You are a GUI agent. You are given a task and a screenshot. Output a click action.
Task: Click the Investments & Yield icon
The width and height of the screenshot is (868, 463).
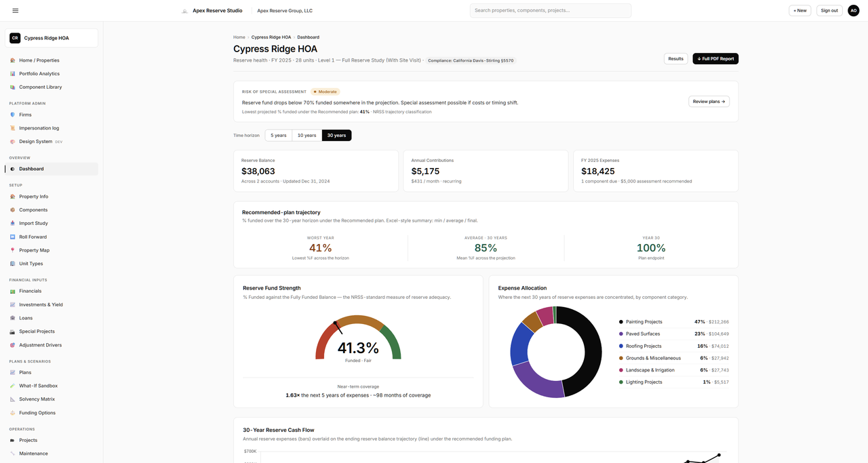pos(13,304)
